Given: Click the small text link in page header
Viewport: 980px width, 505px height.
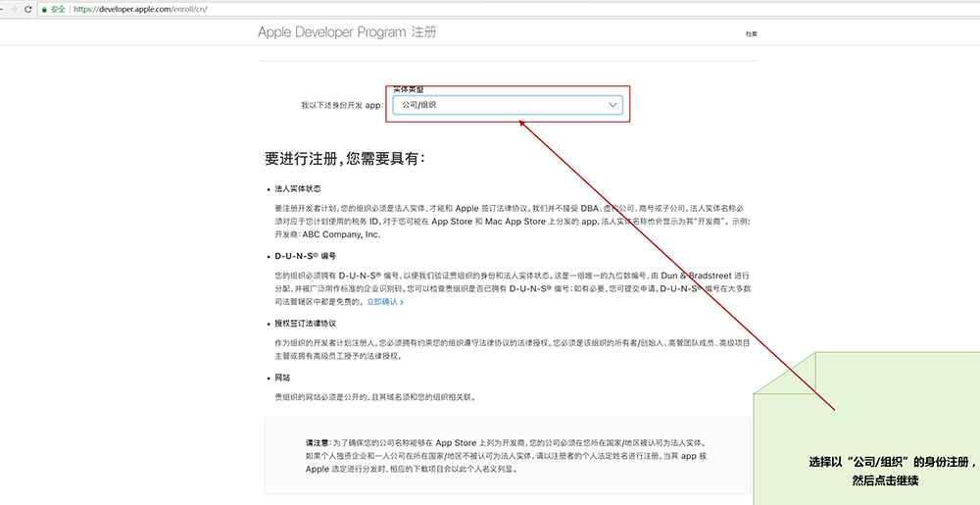Looking at the screenshot, I should point(751,34).
